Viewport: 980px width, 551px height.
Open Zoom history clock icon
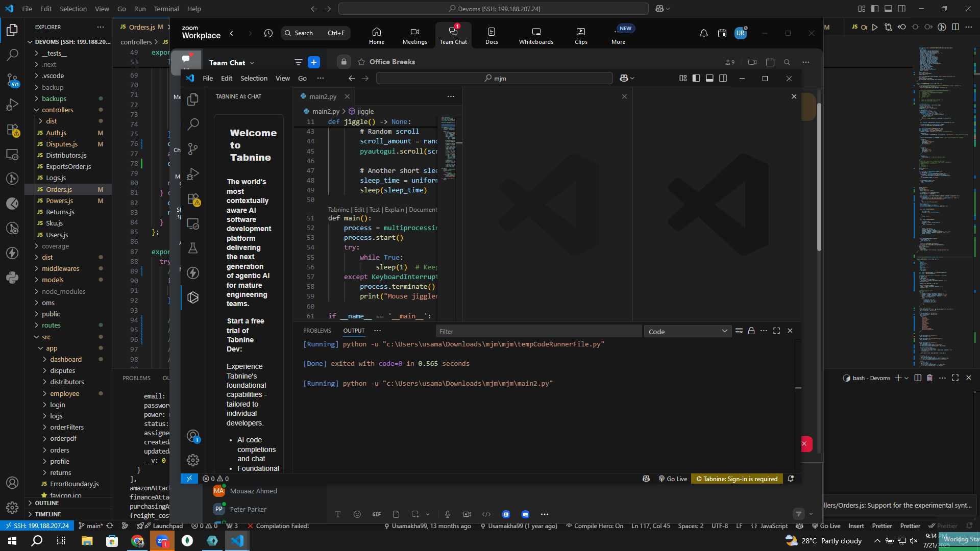point(268,33)
